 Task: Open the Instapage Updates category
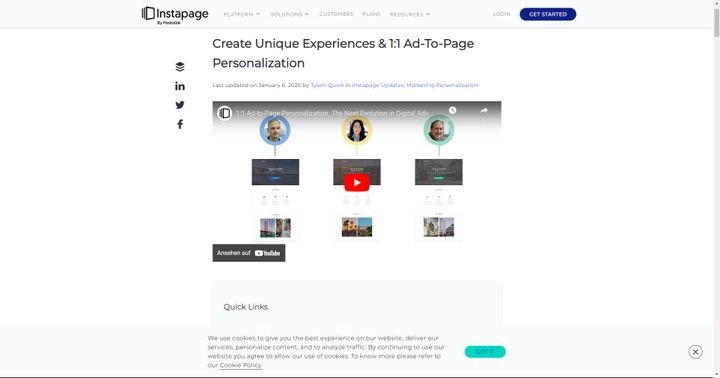click(377, 85)
